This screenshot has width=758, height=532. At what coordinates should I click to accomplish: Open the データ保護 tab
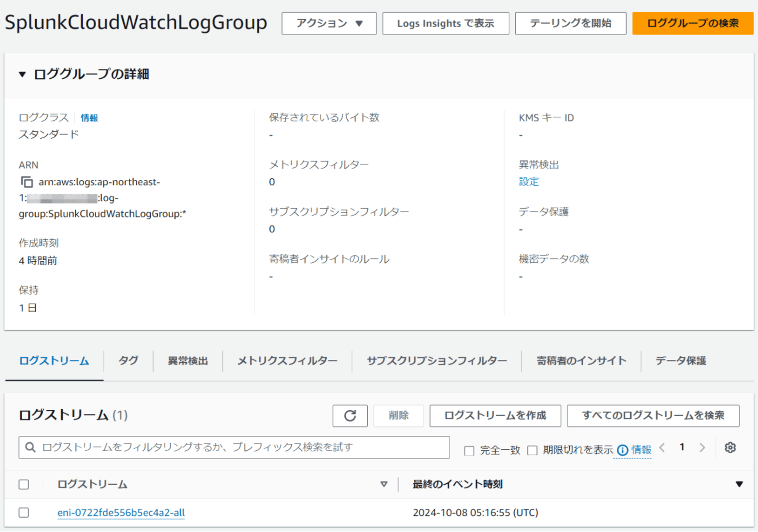pos(681,361)
